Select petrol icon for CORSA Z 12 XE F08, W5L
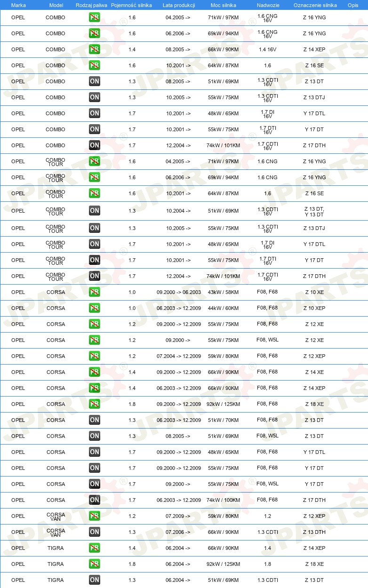 coord(94,340)
